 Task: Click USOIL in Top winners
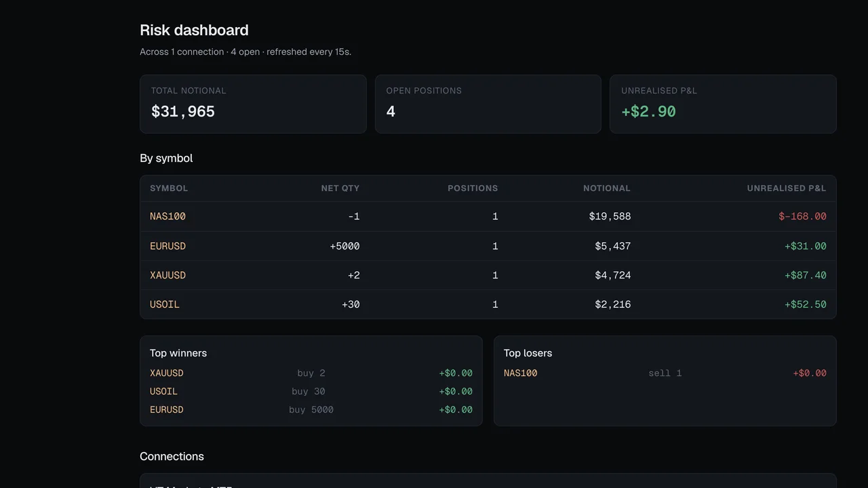click(x=163, y=391)
